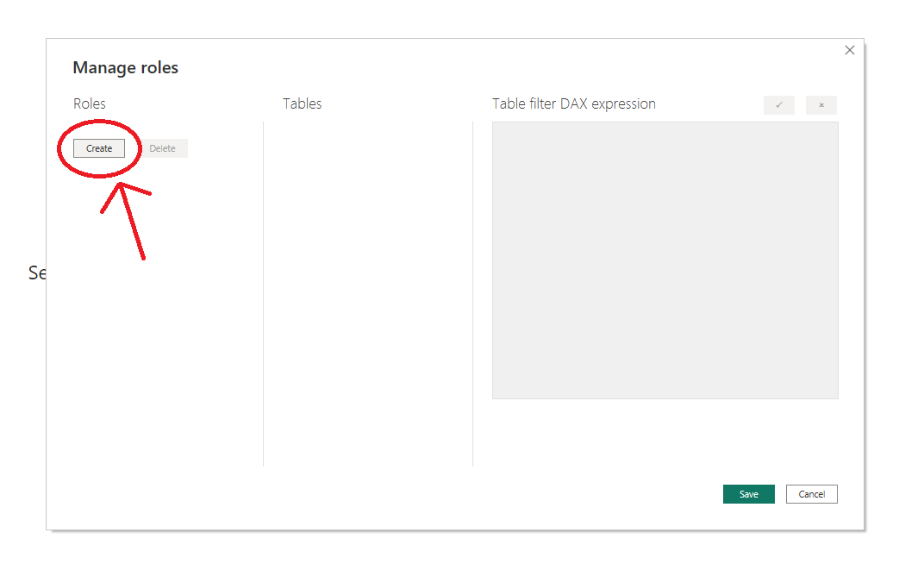Viewport: 924px width, 570px height.
Task: Select the validate icon beside Table filter DAX expression
Action: 778,104
